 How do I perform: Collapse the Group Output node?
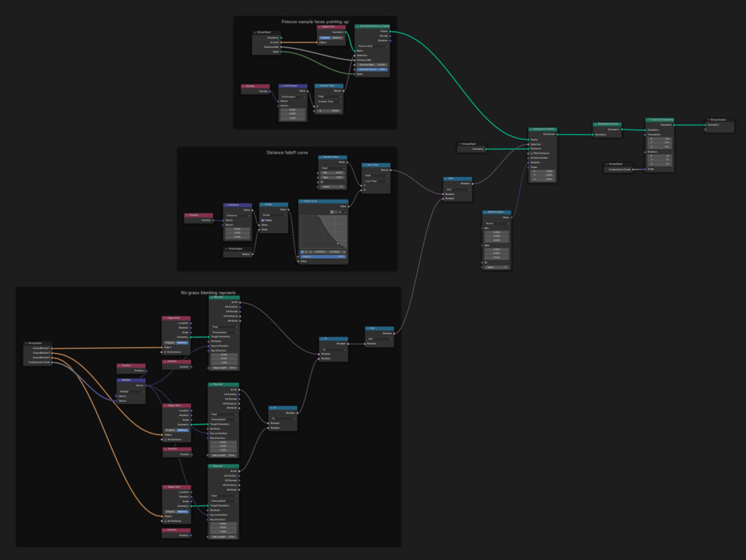pos(708,120)
